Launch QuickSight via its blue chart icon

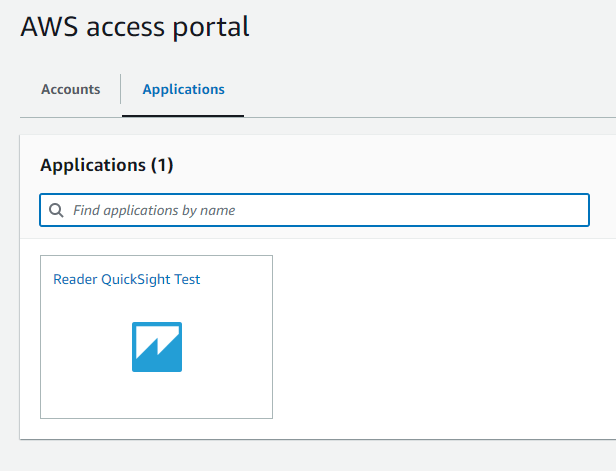click(x=157, y=347)
